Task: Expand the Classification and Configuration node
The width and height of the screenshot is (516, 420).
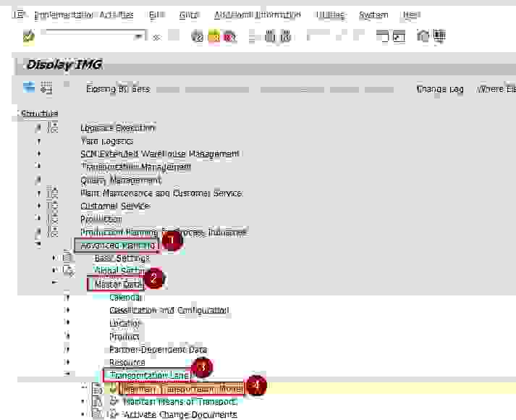Action: tap(67, 310)
